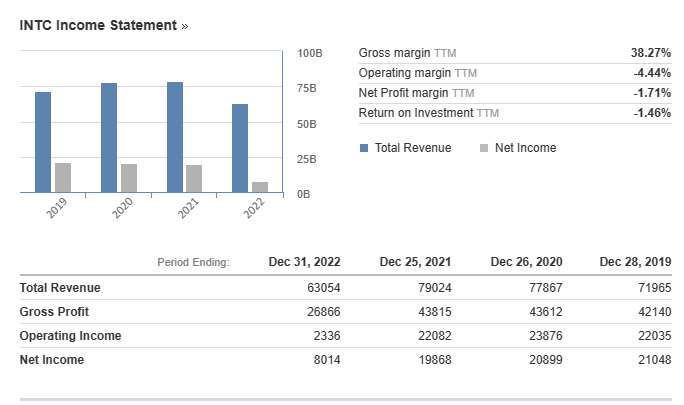
Task: Select net income value 19868
Action: coord(435,360)
